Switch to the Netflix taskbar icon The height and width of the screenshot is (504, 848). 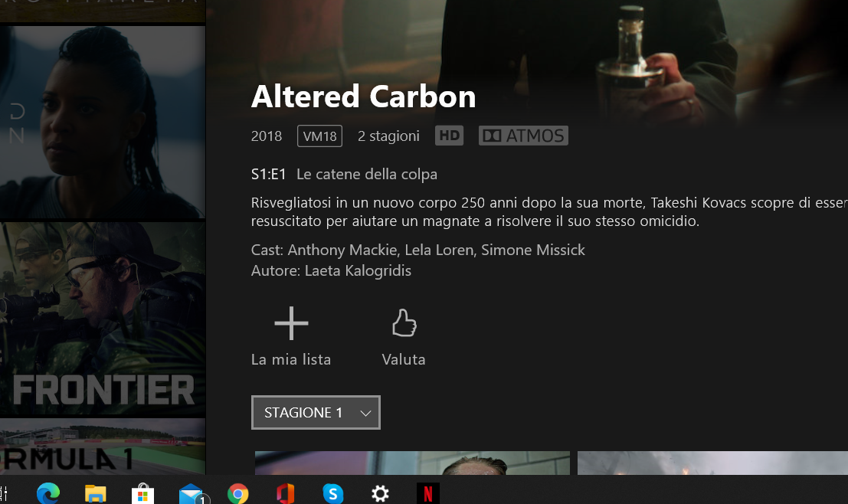tap(427, 494)
